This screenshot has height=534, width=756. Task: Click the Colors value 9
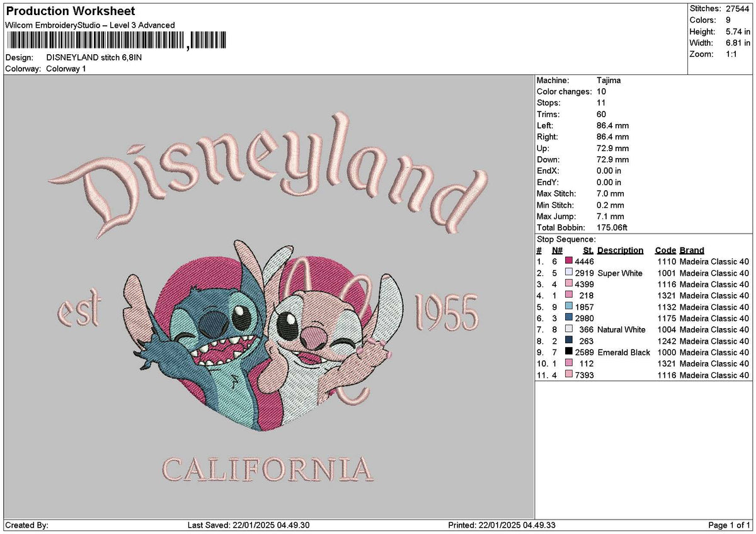729,20
